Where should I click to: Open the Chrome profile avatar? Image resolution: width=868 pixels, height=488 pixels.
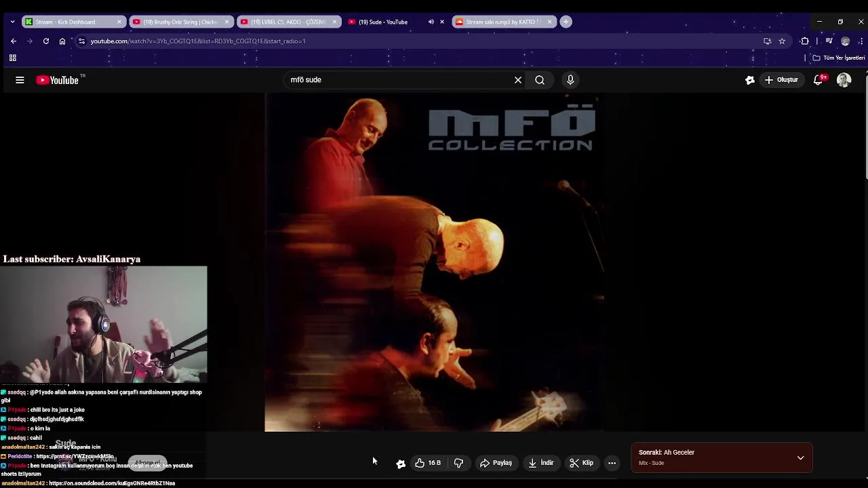tap(845, 41)
